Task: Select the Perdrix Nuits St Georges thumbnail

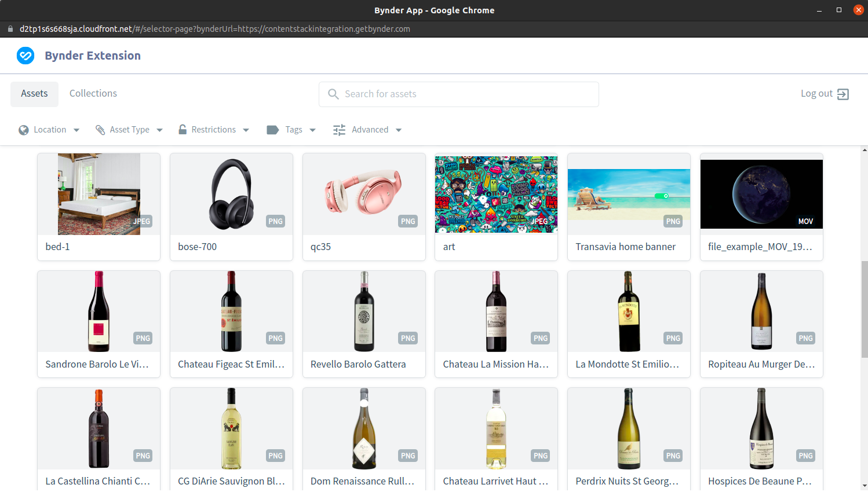Action: [629, 428]
